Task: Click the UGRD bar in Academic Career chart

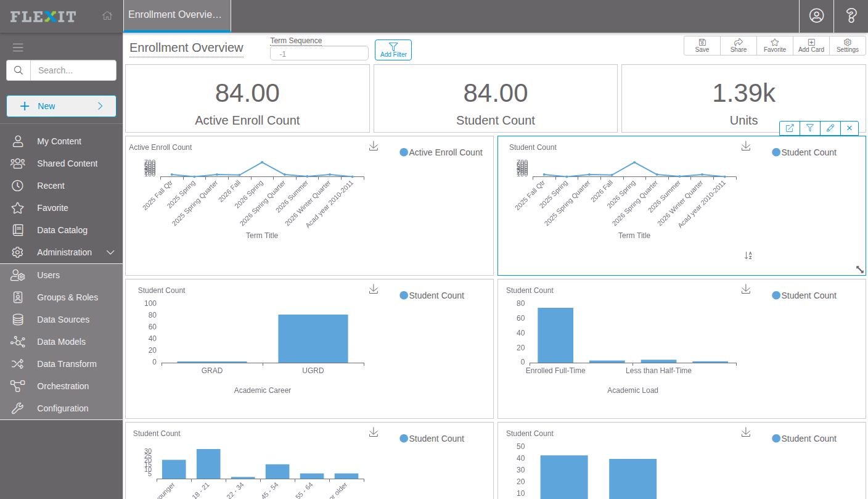Action: [x=313, y=339]
